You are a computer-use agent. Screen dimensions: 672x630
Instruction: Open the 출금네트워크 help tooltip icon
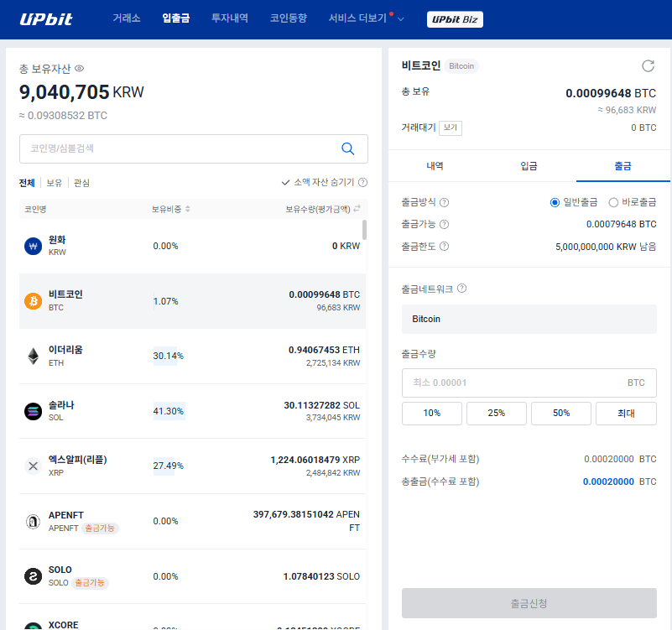point(461,288)
